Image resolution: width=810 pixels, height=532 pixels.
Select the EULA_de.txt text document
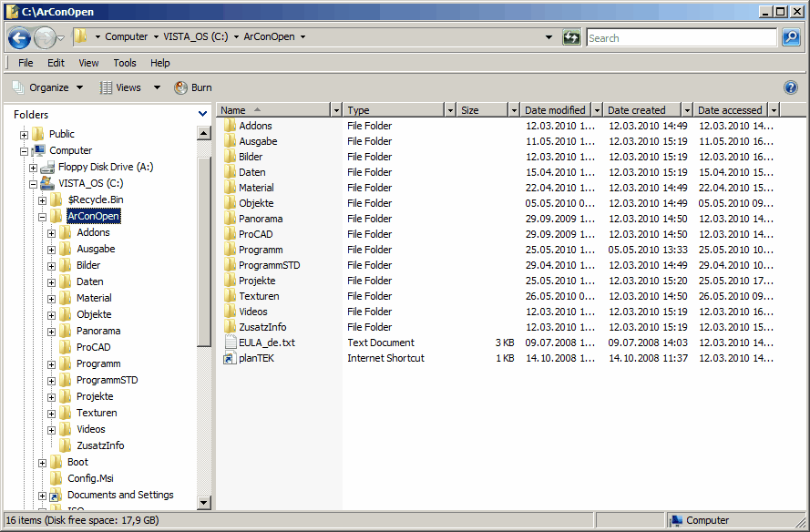266,343
